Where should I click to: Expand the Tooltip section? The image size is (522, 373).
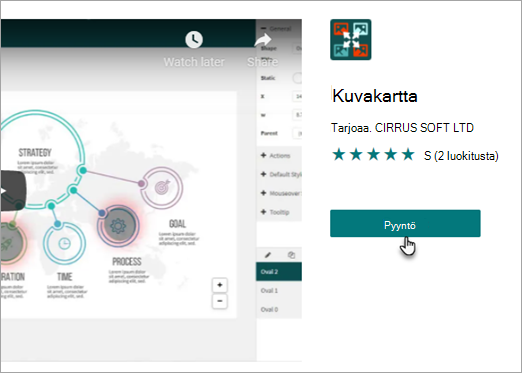[279, 212]
